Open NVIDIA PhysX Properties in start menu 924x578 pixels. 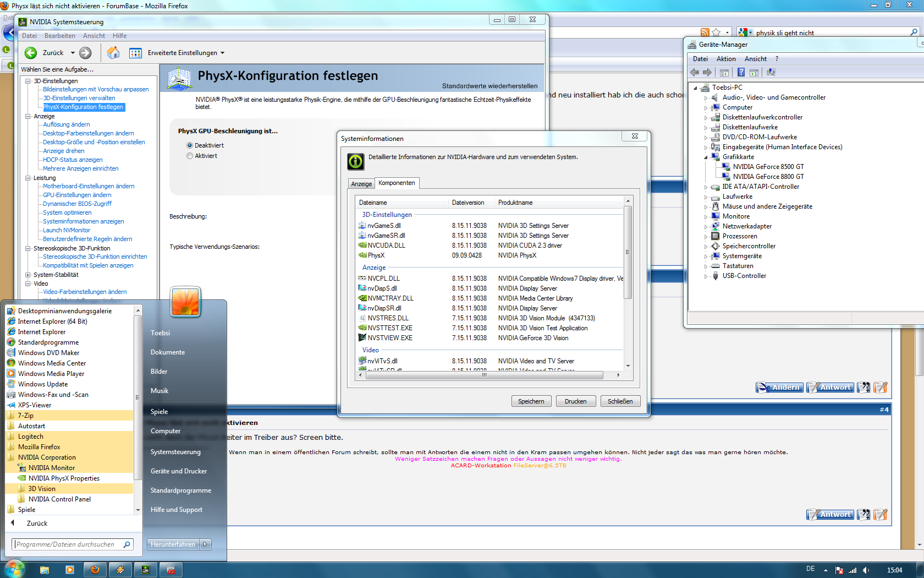(x=64, y=478)
